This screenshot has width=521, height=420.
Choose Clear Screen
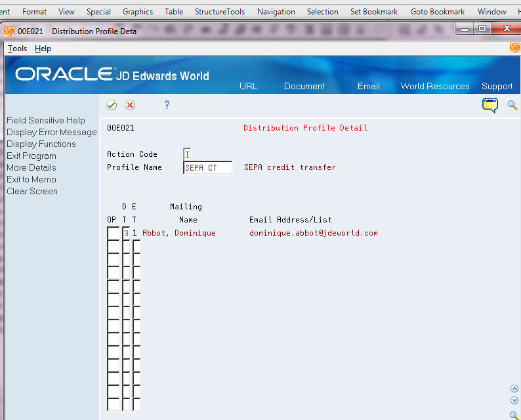[32, 192]
